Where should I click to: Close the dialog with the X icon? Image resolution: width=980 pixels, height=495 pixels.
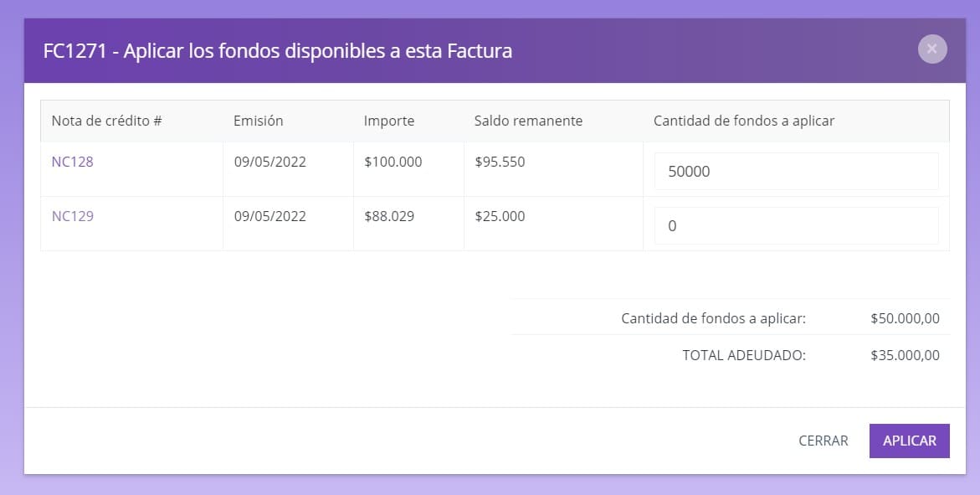pyautogui.click(x=931, y=49)
